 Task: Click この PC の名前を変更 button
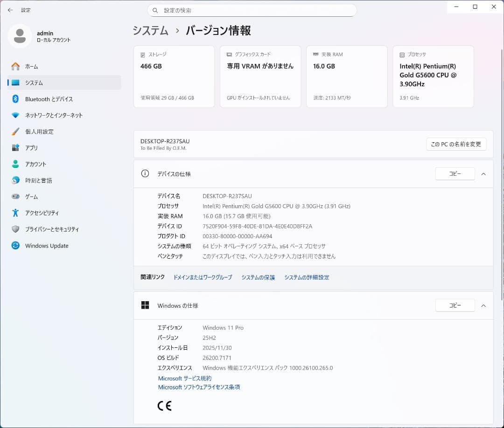pos(456,144)
